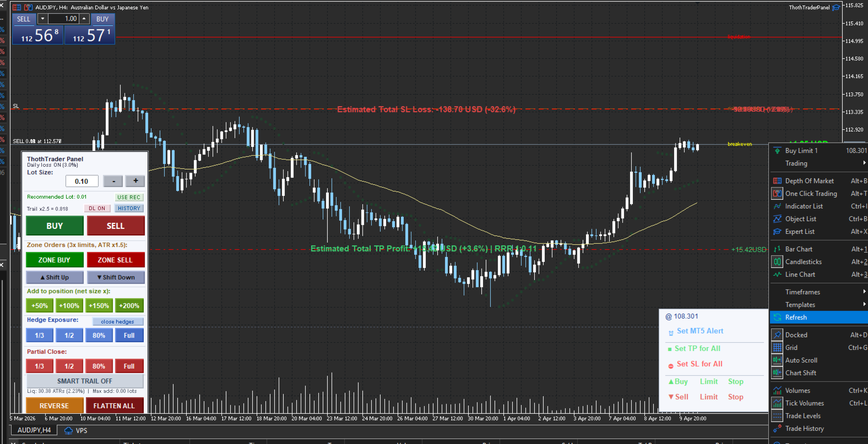Click REVERSE button
868x444 pixels.
[x=54, y=405]
